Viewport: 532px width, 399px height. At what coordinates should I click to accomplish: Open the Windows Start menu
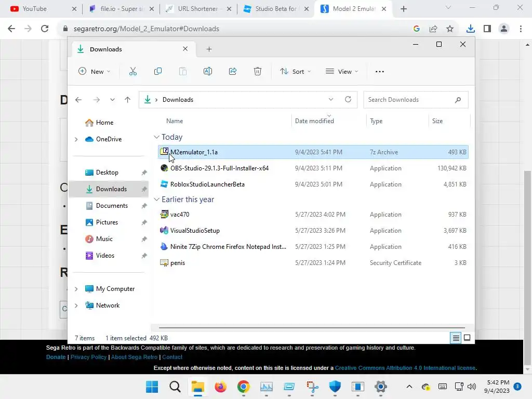152,387
